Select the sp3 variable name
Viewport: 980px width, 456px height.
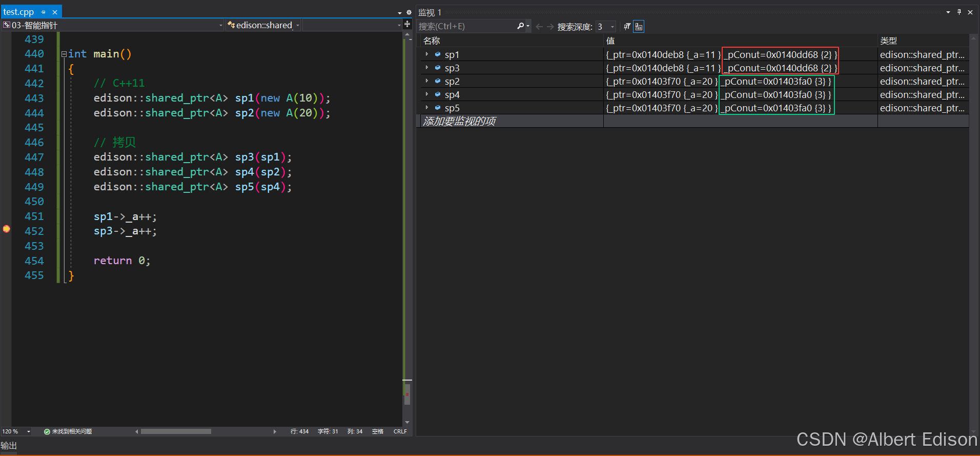coord(452,68)
